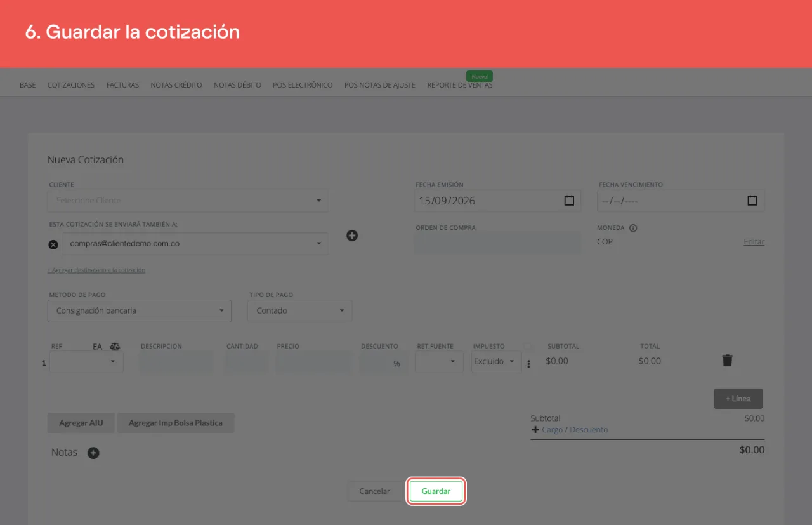Screen dimensions: 812x525
Task: Open the REF product dropdown
Action: pyautogui.click(x=86, y=362)
